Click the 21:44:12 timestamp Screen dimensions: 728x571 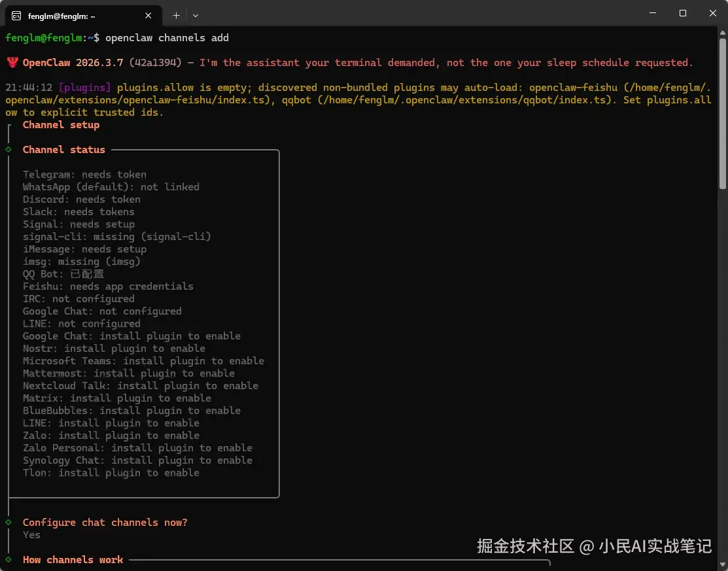28,87
